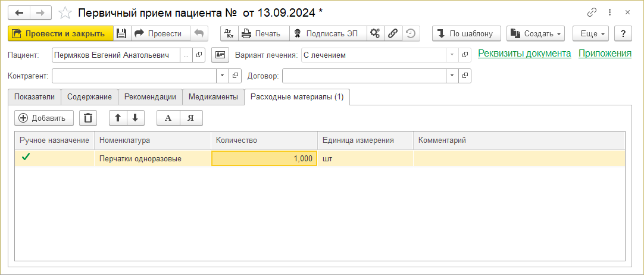Add document to favorites with star icon
Image resolution: width=644 pixels, height=275 pixels.
(66, 12)
